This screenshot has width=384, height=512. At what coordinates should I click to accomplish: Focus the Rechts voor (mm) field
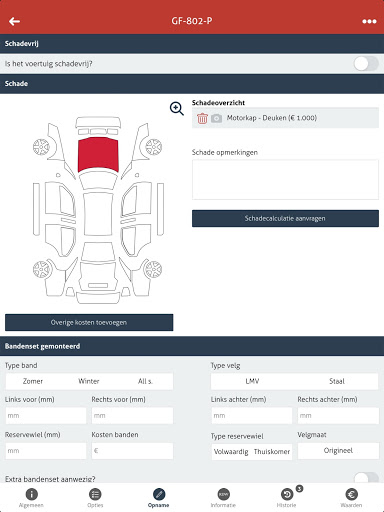point(132,416)
